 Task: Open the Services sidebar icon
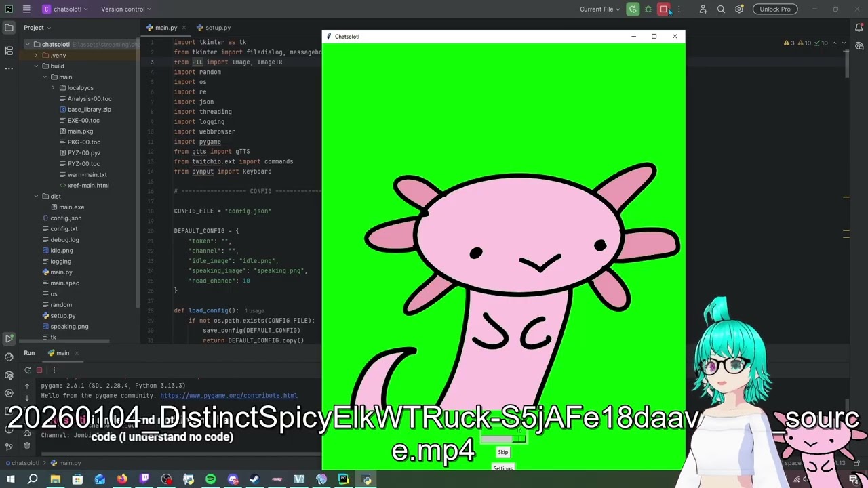[x=9, y=393]
